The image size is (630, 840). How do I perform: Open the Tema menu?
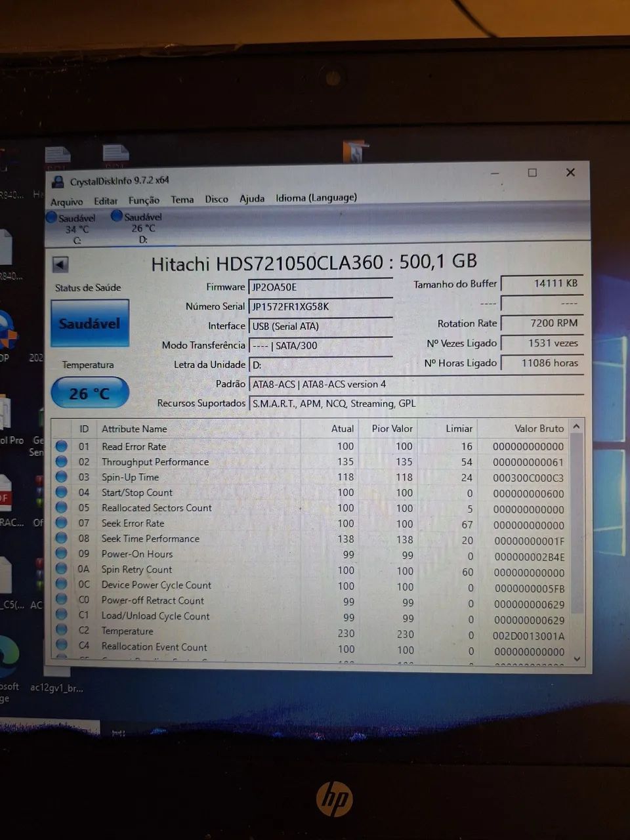182,199
